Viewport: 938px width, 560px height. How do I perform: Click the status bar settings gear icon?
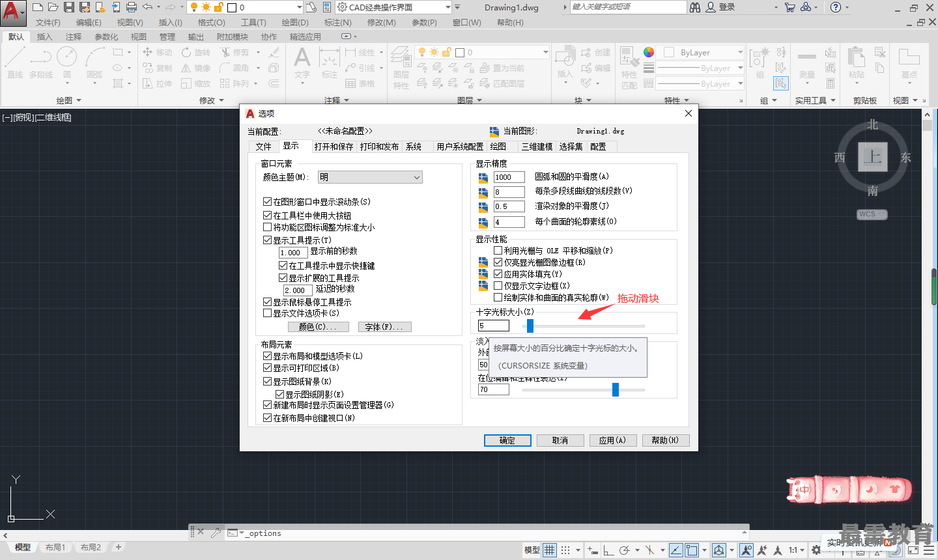(x=816, y=550)
